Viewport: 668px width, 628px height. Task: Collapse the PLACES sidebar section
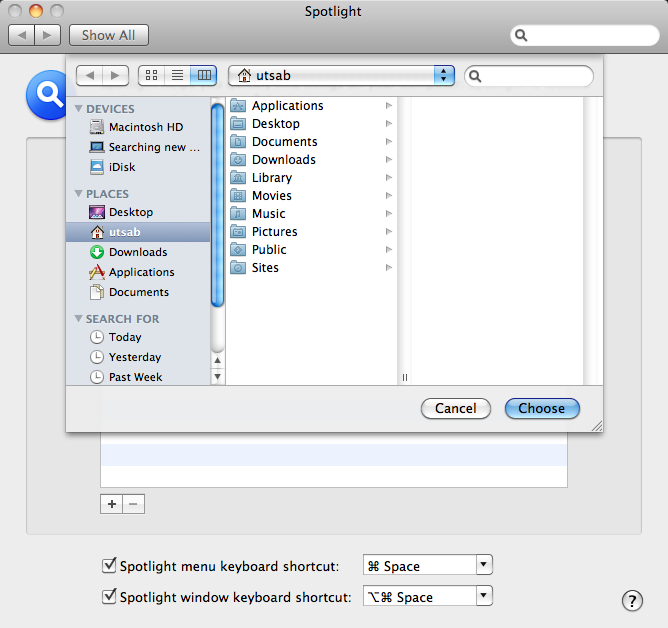tap(78, 193)
